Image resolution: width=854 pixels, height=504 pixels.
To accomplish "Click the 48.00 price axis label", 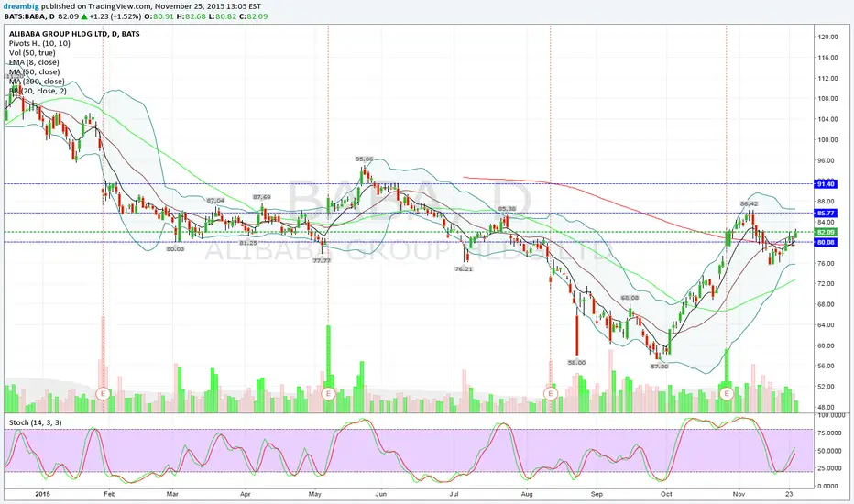I will point(827,407).
